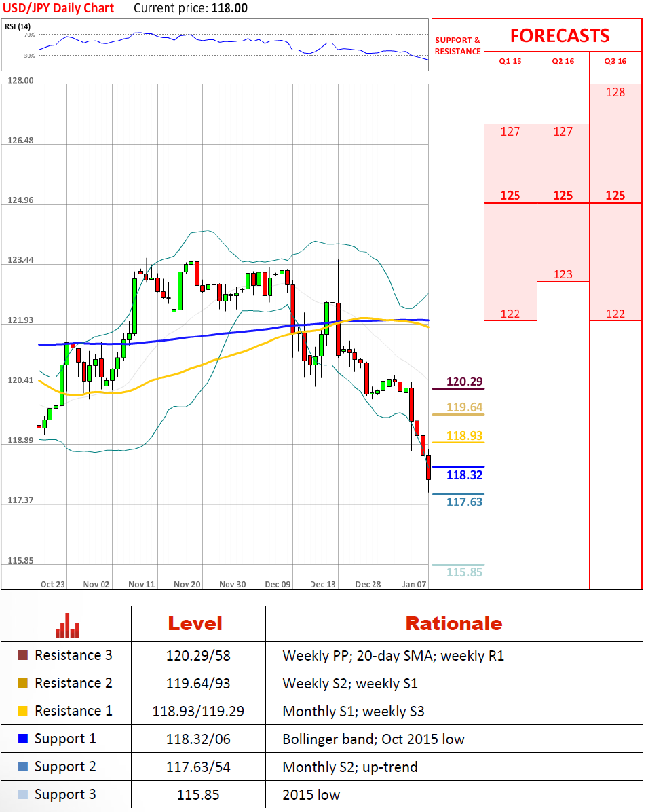Image resolution: width=648 pixels, height=812 pixels.
Task: Click the Nov 11 date axis label
Action: coord(142,584)
